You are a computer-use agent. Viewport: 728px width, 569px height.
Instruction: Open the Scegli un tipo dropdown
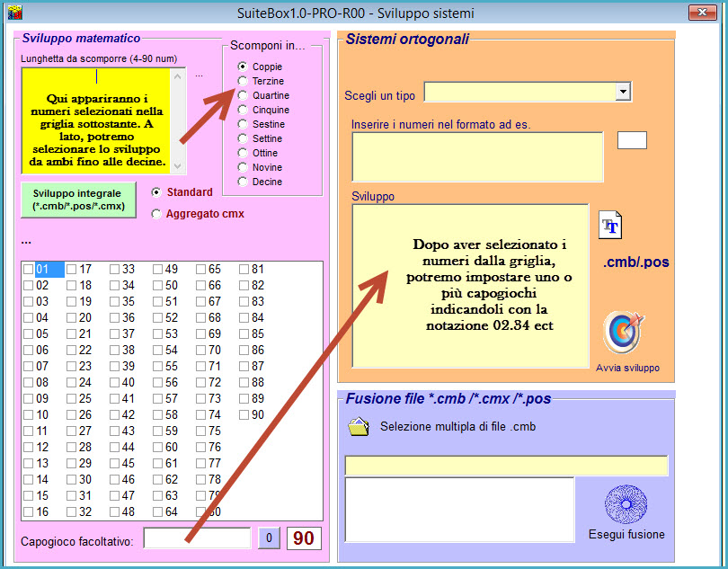[623, 92]
